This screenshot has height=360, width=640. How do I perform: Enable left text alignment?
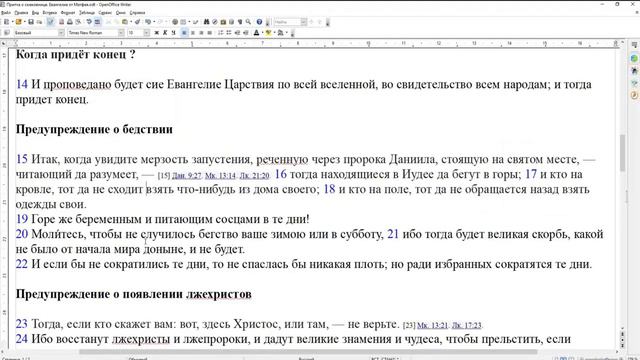tap(184, 33)
